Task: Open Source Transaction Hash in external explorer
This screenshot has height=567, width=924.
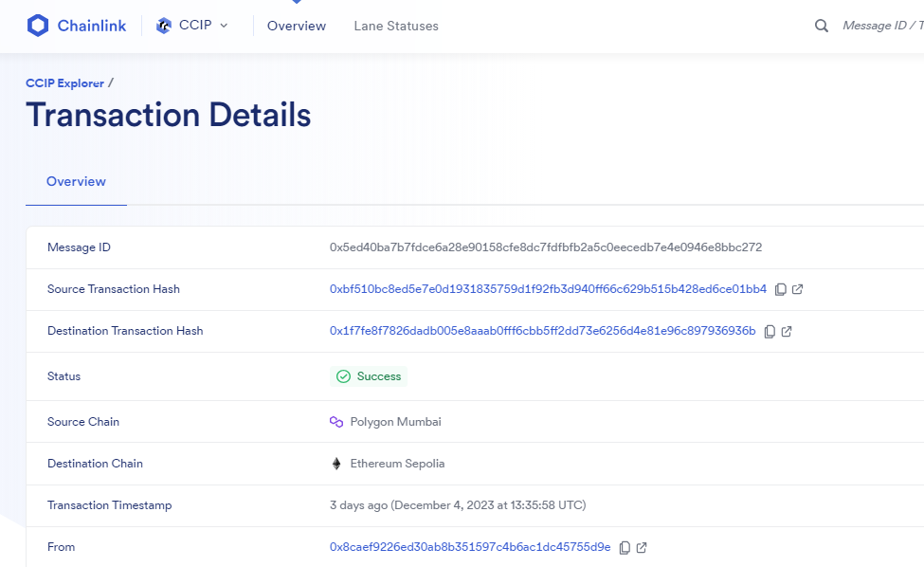Action: [x=797, y=289]
